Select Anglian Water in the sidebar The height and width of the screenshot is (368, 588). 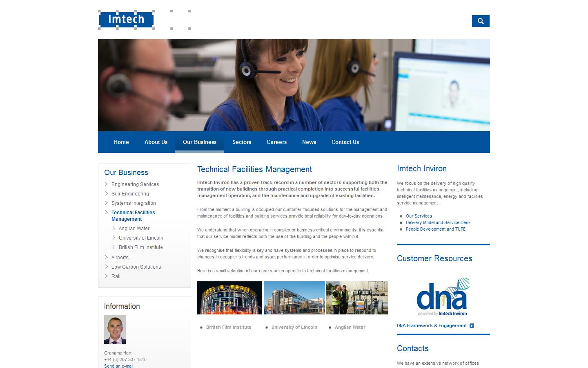134,228
